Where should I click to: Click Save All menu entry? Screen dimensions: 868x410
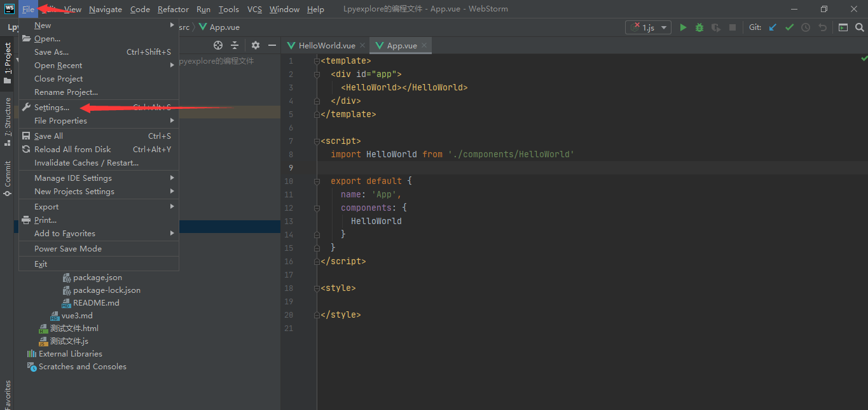(x=99, y=136)
